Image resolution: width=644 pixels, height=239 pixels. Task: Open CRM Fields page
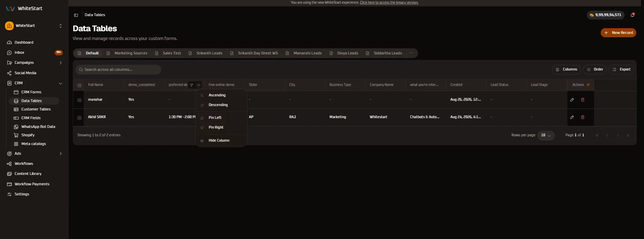click(x=31, y=118)
